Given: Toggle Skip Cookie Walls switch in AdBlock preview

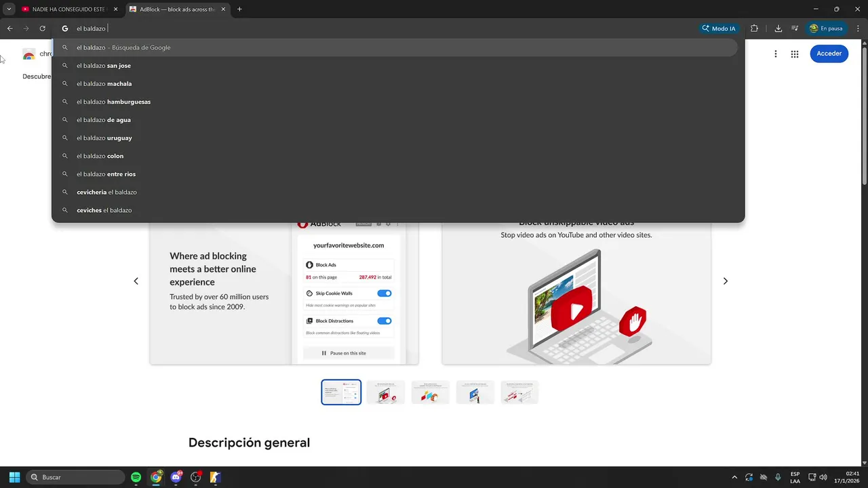Looking at the screenshot, I should 384,293.
